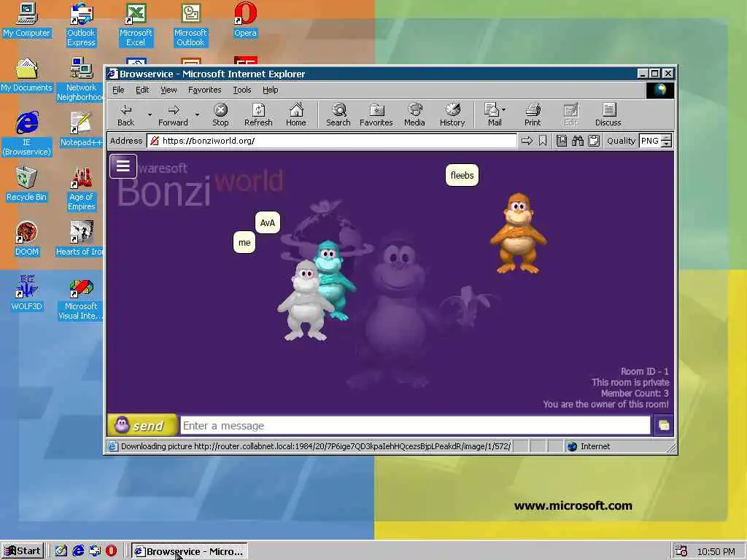Screen dimensions: 747x560
Task: Select the Notepad++ desktop icon
Action: pos(81,129)
